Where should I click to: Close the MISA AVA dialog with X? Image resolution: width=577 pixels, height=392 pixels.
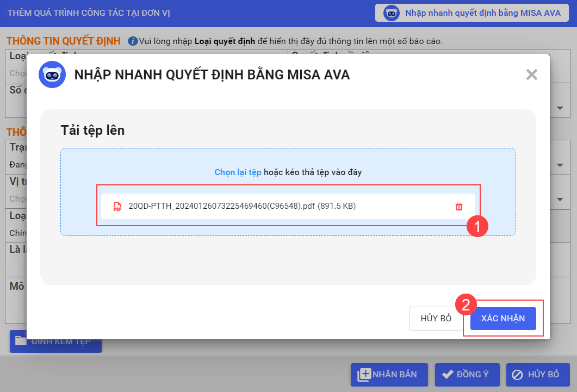[x=531, y=74]
